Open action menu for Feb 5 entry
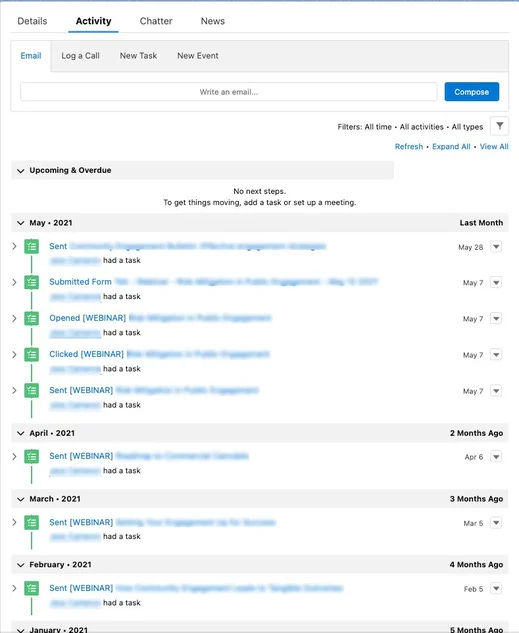Image resolution: width=519 pixels, height=633 pixels. coord(496,589)
